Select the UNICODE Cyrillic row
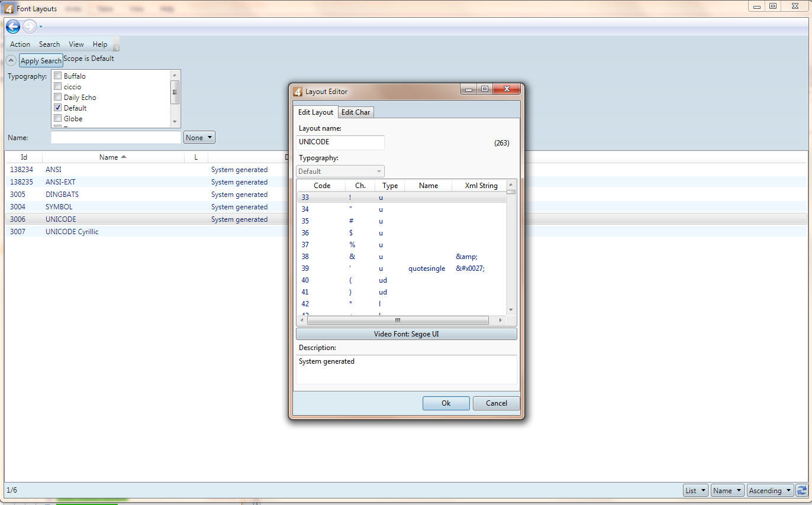 coord(407,232)
